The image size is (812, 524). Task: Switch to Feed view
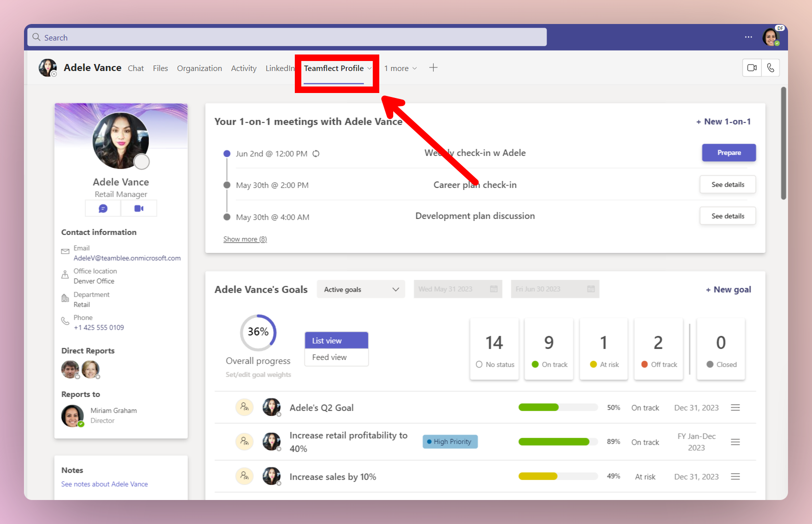337,357
